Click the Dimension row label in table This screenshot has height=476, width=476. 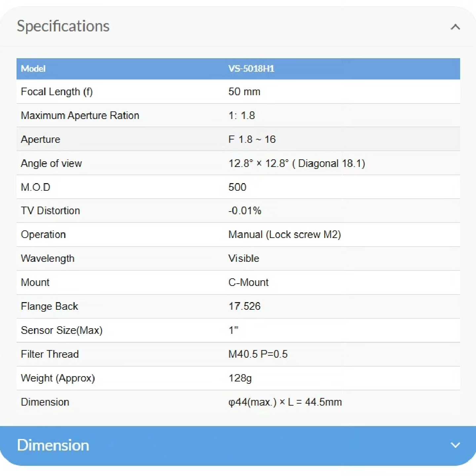pos(45,402)
